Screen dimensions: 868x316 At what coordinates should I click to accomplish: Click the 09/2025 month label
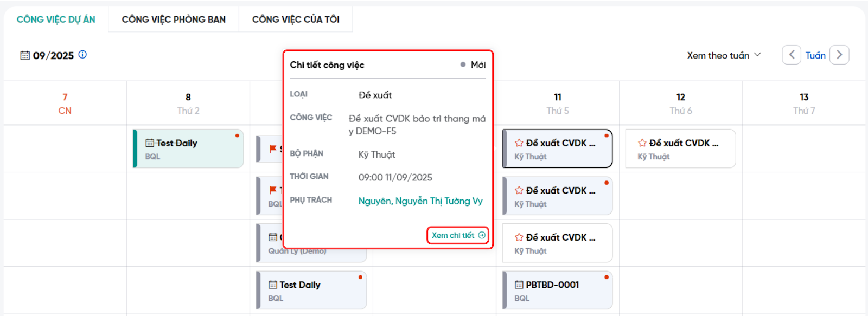(53, 55)
